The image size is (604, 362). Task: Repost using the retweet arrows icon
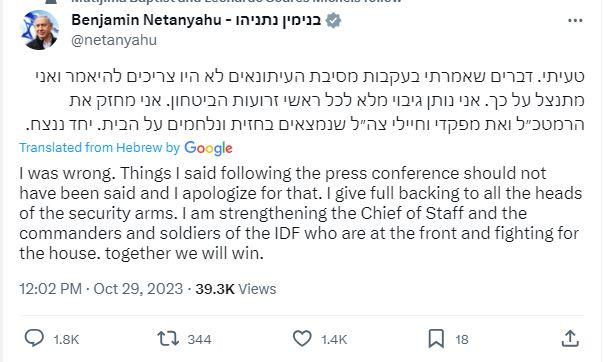coord(168,339)
